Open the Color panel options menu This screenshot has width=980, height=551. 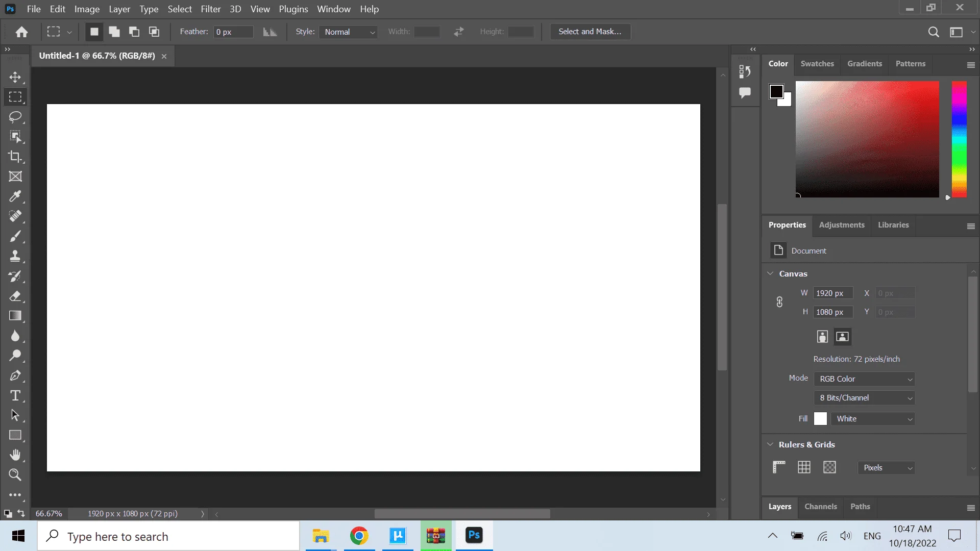point(971,65)
